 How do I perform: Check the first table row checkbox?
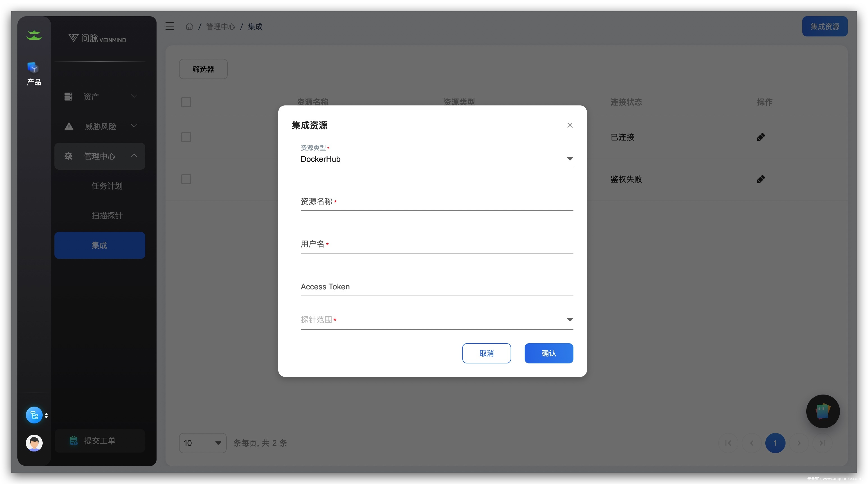(x=186, y=137)
